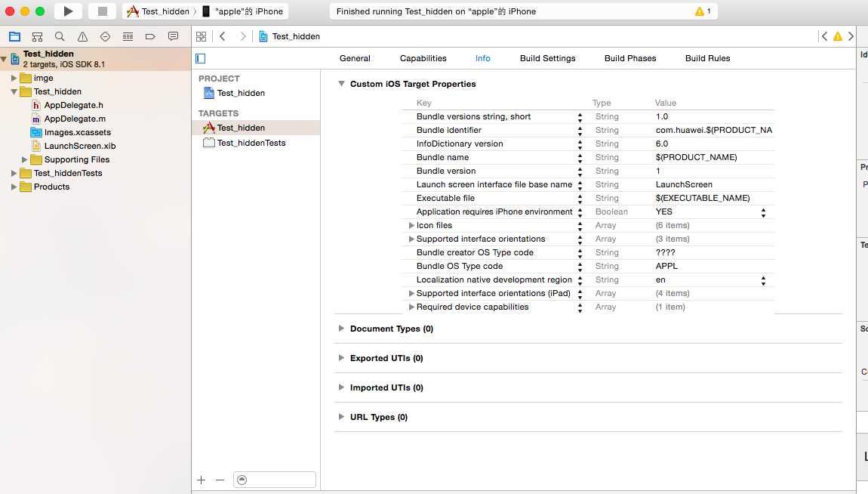Expand the Exported UTIs section
The width and height of the screenshot is (868, 494).
[342, 358]
